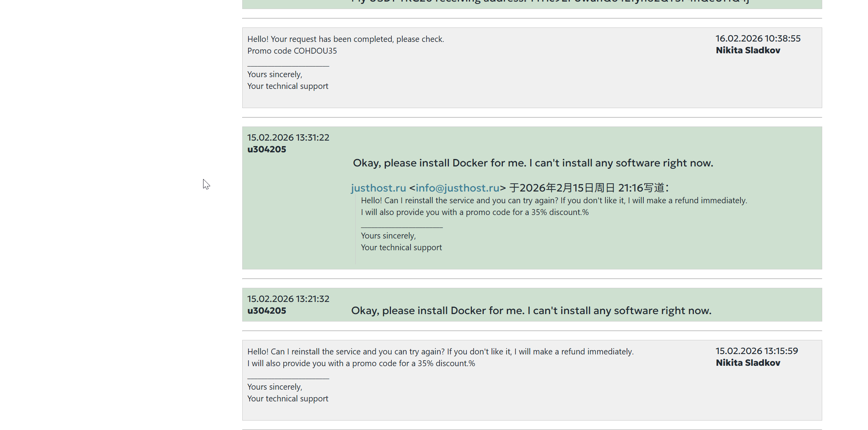Select Nikita Sladkov name on promo code reply
This screenshot has width=868, height=430.
(x=747, y=50)
